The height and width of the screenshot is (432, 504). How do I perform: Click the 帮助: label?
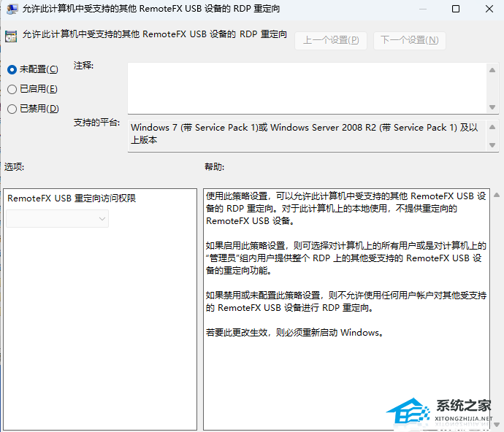point(215,166)
